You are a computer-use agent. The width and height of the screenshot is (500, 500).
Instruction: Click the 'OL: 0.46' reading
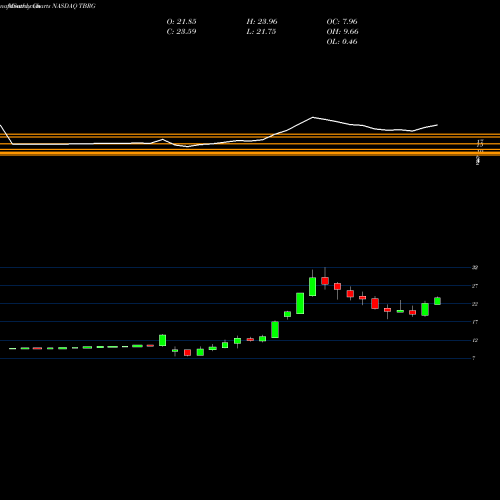[x=342, y=42]
